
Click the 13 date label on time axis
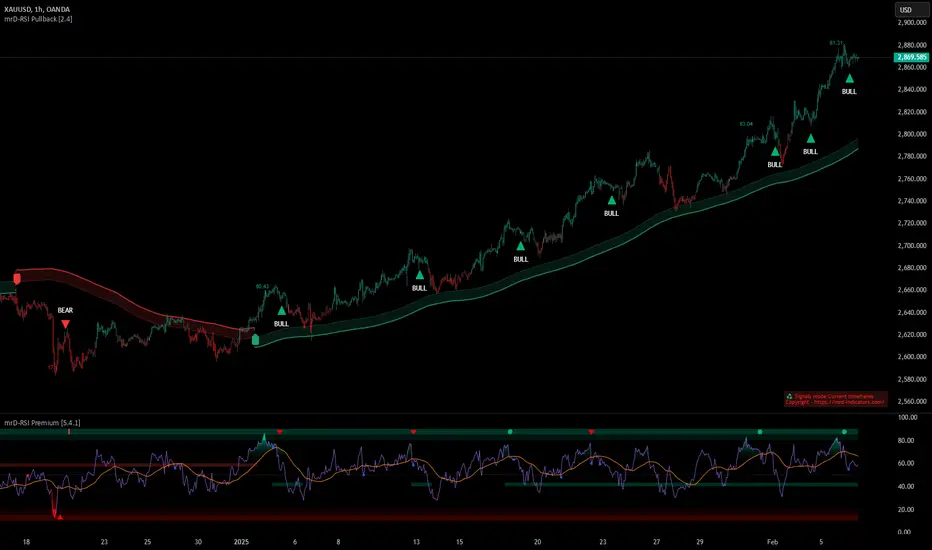pos(416,542)
